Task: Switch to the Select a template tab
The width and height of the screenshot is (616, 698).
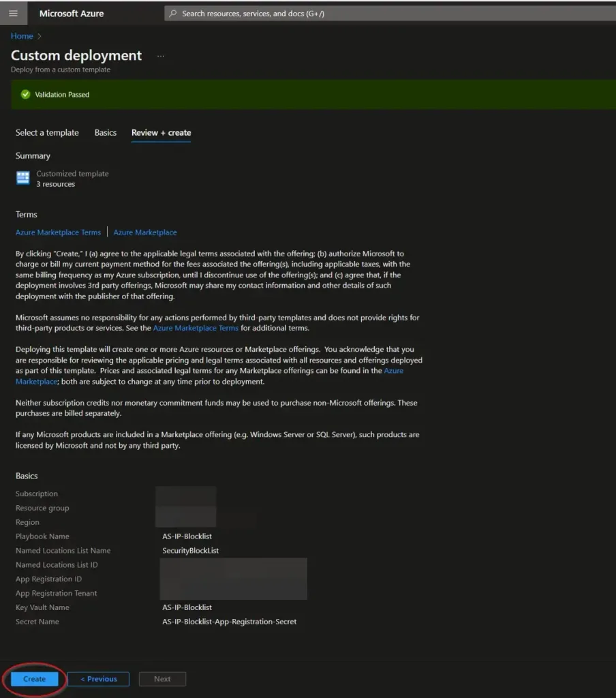Action: tap(47, 133)
